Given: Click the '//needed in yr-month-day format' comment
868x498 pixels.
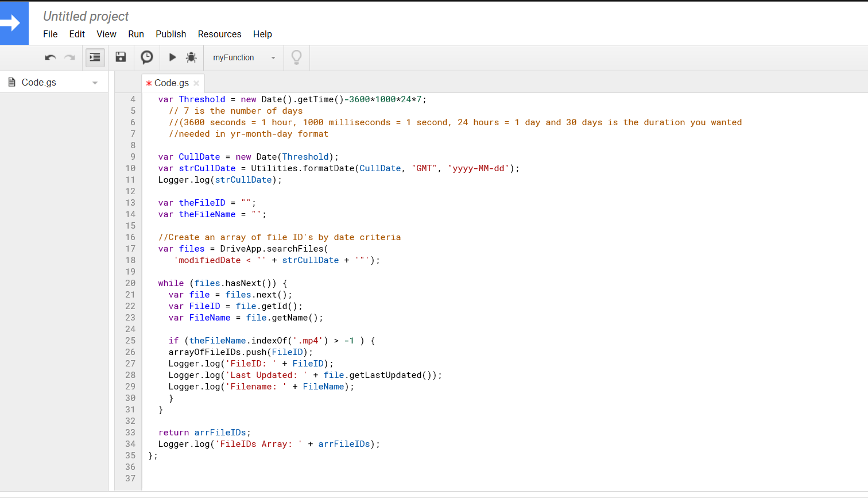Looking at the screenshot, I should (249, 134).
